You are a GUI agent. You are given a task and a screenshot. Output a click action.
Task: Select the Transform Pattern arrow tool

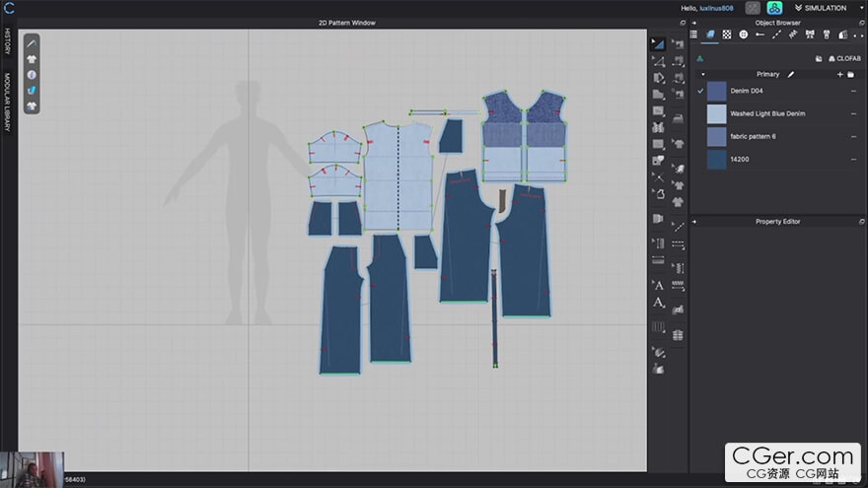tap(658, 44)
